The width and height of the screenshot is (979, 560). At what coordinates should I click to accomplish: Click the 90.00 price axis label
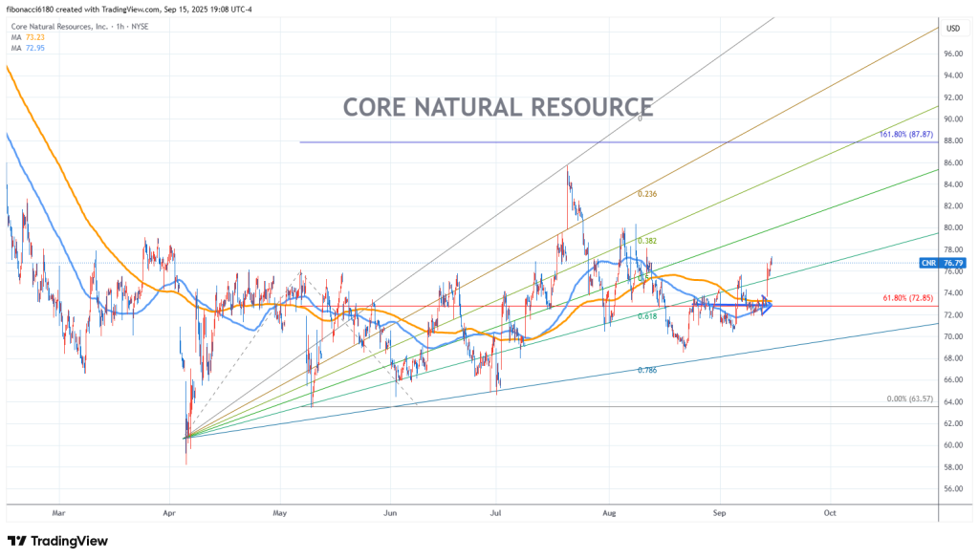tap(953, 119)
